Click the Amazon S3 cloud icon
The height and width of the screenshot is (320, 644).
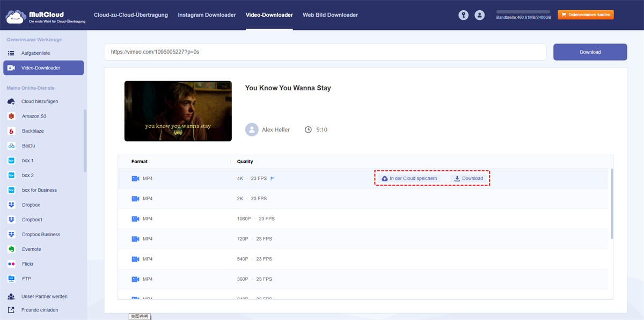tap(11, 117)
